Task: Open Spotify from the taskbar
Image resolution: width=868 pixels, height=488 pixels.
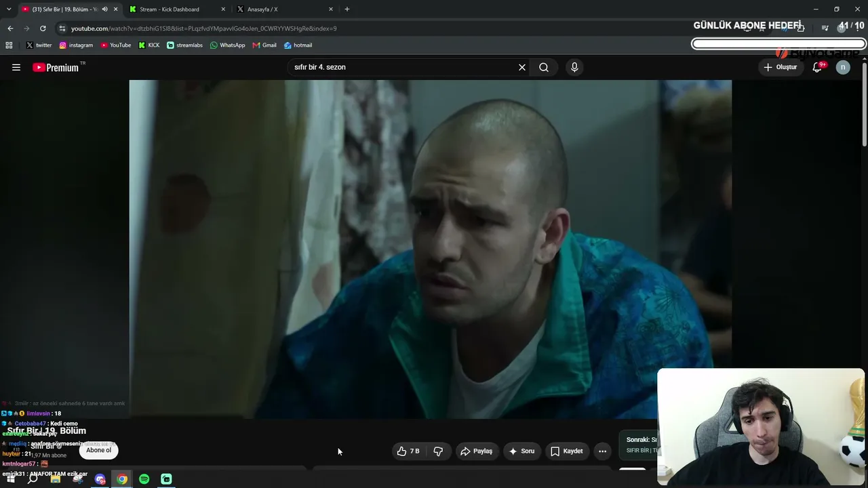Action: [144, 479]
